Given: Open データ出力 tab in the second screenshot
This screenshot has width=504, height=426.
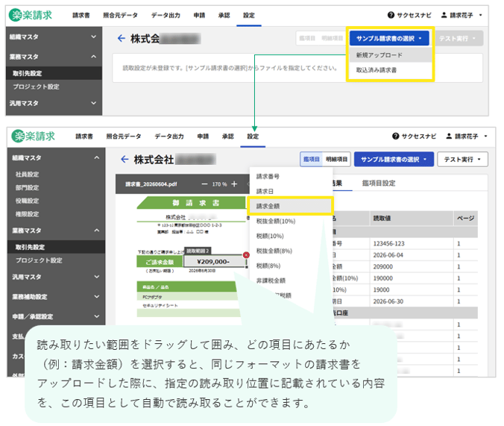Looking at the screenshot, I should [x=169, y=137].
